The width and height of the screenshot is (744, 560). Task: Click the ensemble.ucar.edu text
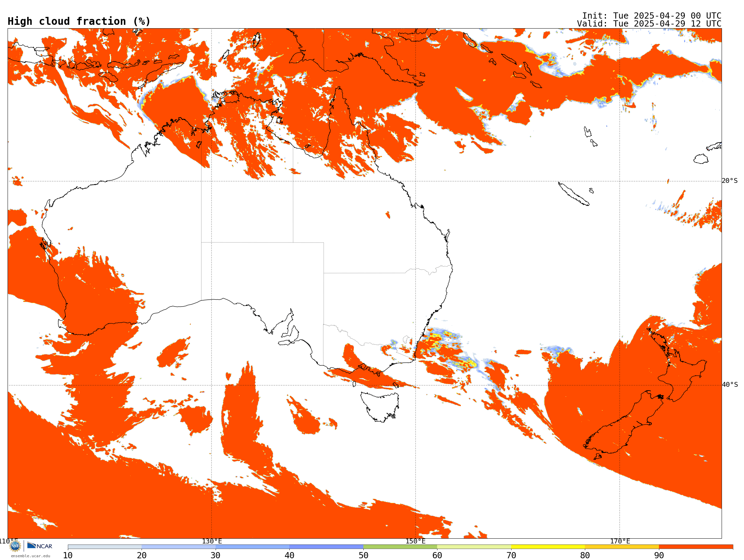point(31,556)
